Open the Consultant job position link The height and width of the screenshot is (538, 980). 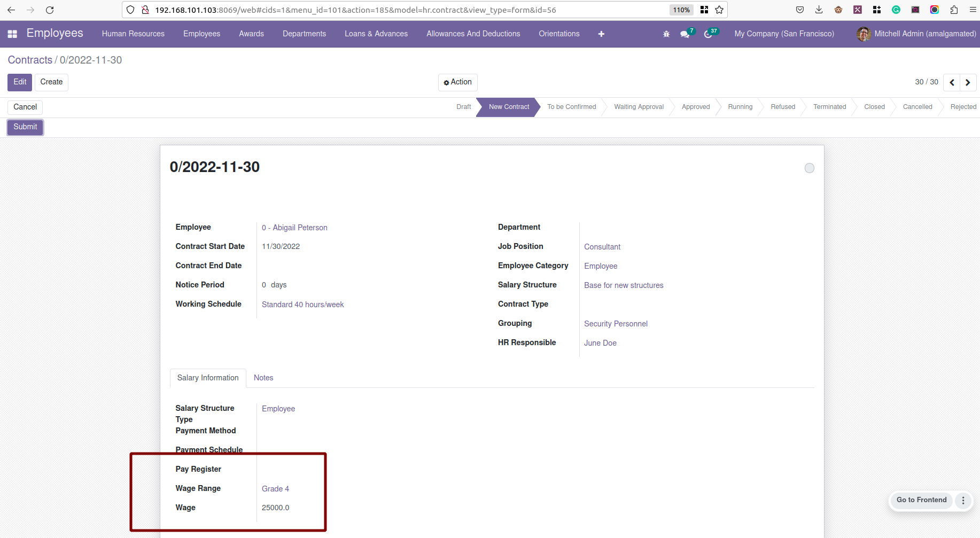602,247
